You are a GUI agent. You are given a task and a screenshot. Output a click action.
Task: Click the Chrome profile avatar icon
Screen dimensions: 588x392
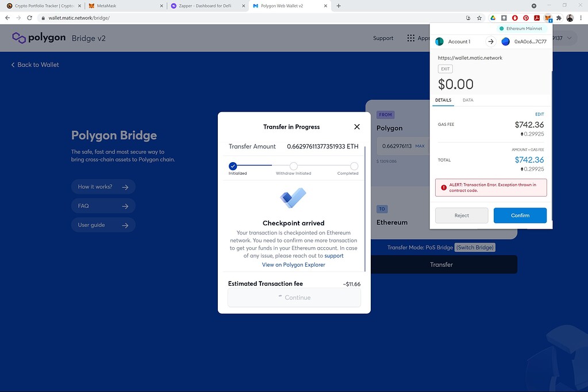coord(569,18)
